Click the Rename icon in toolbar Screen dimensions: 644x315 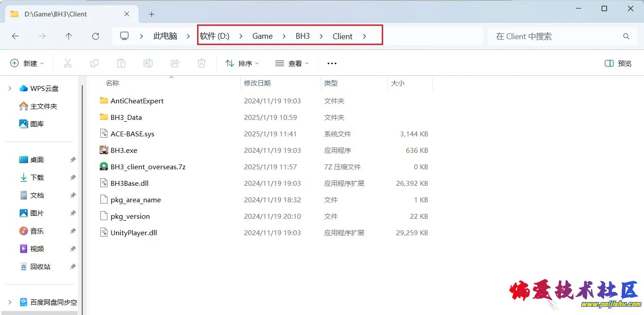click(148, 63)
